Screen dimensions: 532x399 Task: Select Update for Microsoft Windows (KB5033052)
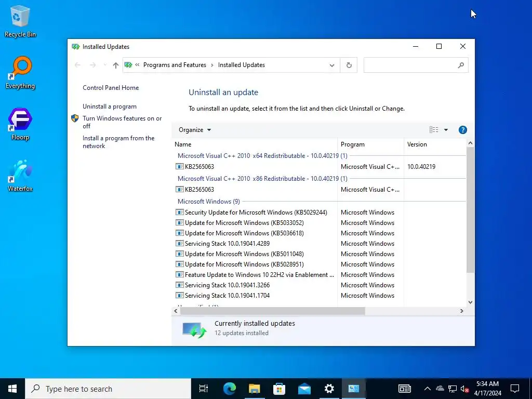point(244,223)
